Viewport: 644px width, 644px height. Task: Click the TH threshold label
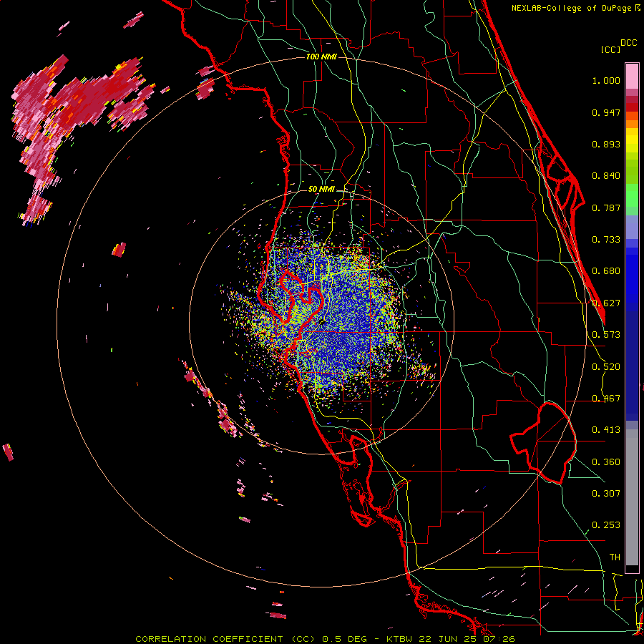coord(615,557)
